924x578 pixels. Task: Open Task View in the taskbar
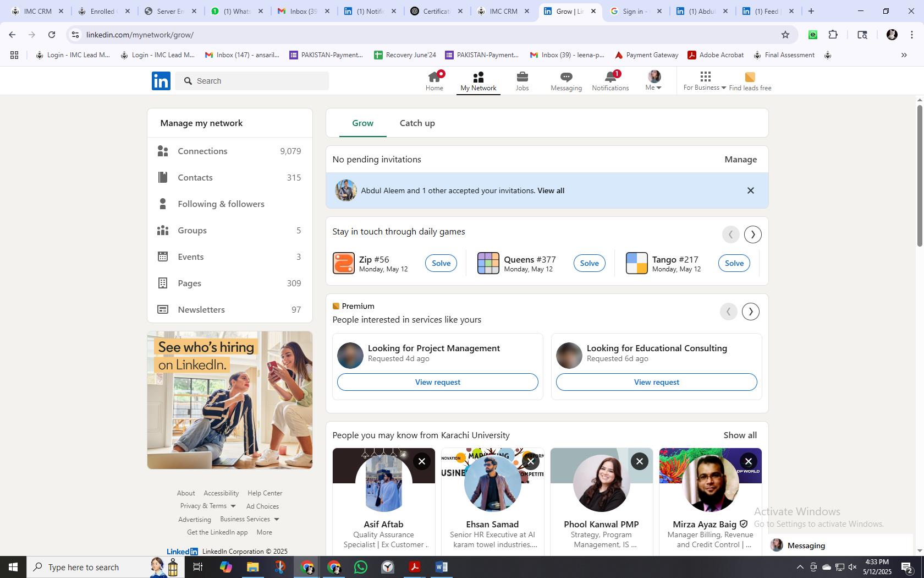point(199,567)
